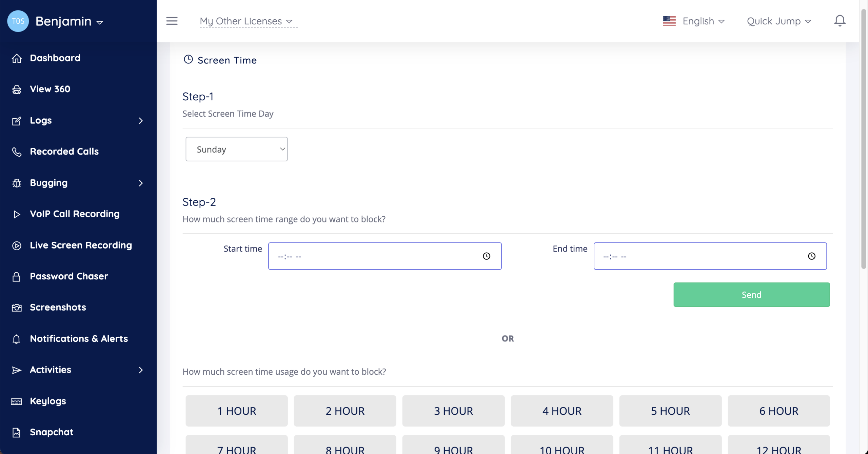Select the 3 HOUR block button

pos(453,411)
